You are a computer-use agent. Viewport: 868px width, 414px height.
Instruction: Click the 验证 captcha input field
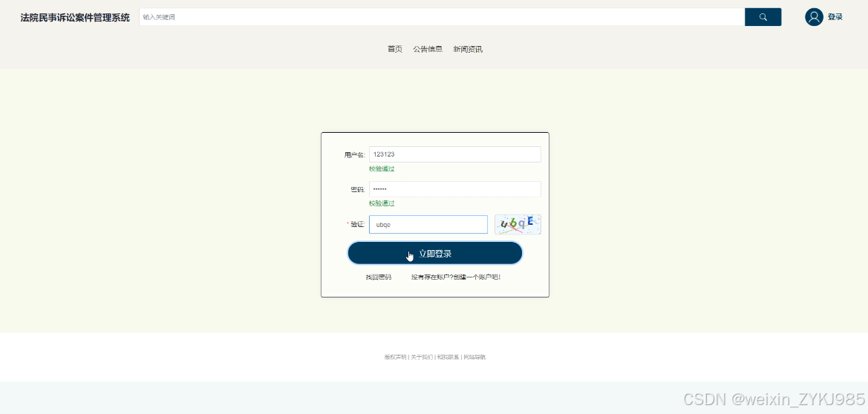tap(428, 224)
